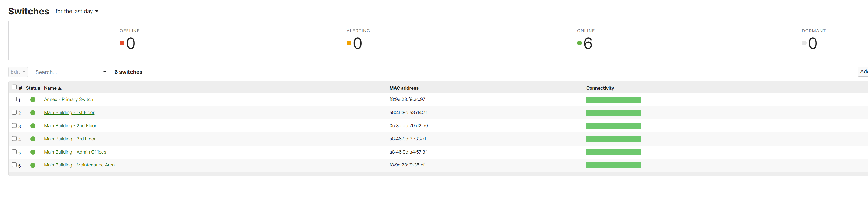The height and width of the screenshot is (207, 868).
Task: Open Main Building - 2nd Floor switch link
Action: [x=70, y=126]
